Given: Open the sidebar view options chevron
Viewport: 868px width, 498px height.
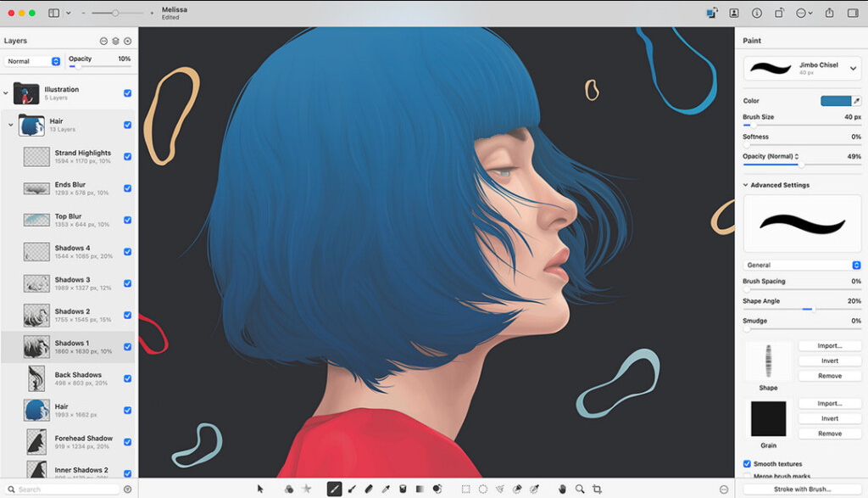Looking at the screenshot, I should [68, 13].
